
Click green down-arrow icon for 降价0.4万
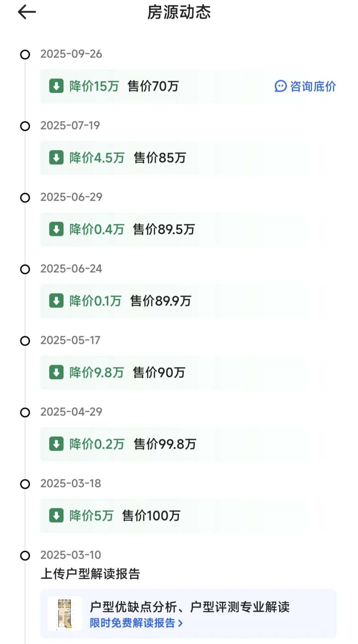tap(56, 229)
